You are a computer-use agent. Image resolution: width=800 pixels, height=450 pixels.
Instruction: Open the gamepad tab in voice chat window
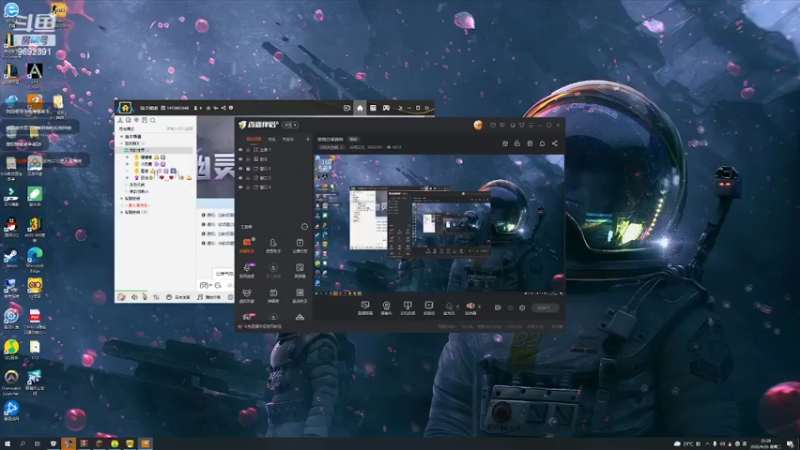tap(386, 108)
